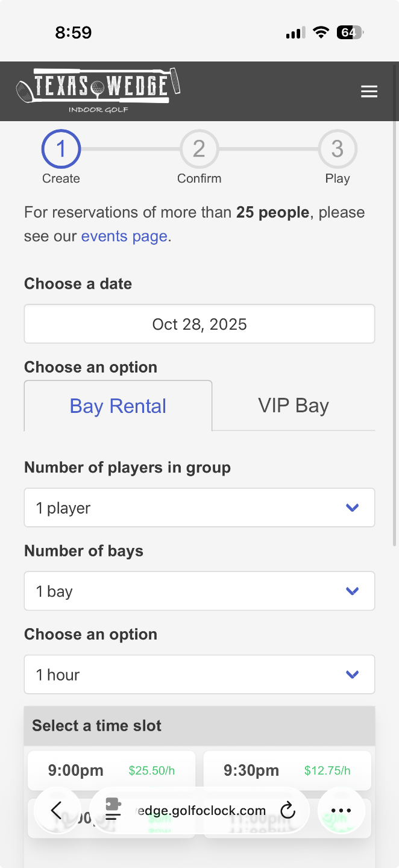This screenshot has width=399, height=868.
Task: Expand the 1 hour duration dropdown
Action: point(199,675)
